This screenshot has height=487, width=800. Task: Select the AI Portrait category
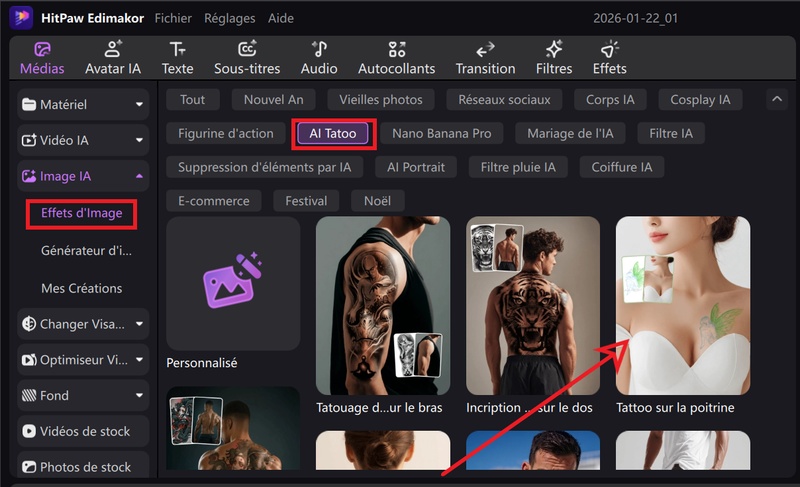(416, 167)
